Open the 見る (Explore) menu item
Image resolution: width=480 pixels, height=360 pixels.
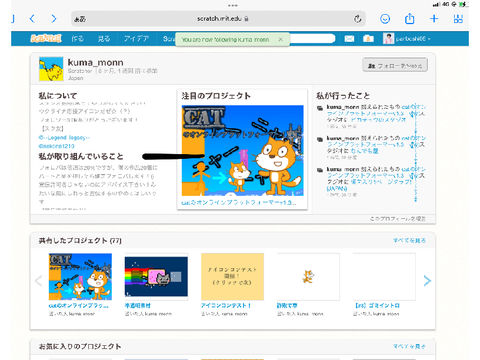[x=104, y=39]
